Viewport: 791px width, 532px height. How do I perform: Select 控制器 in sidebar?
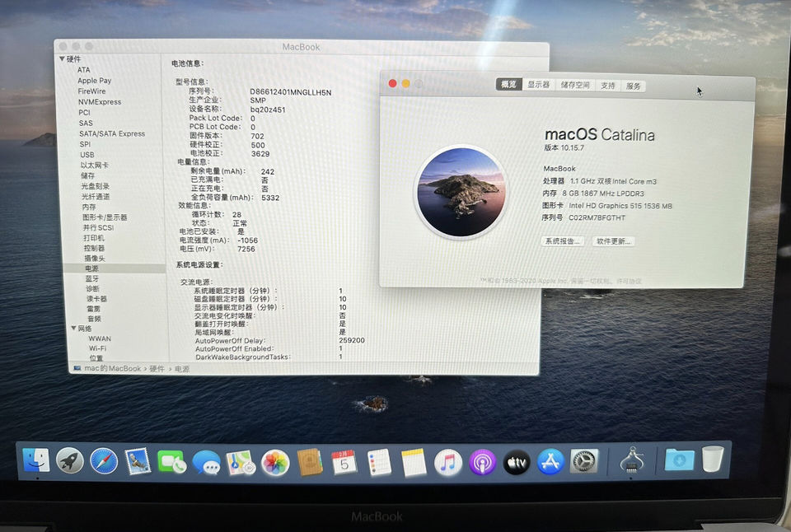click(94, 248)
